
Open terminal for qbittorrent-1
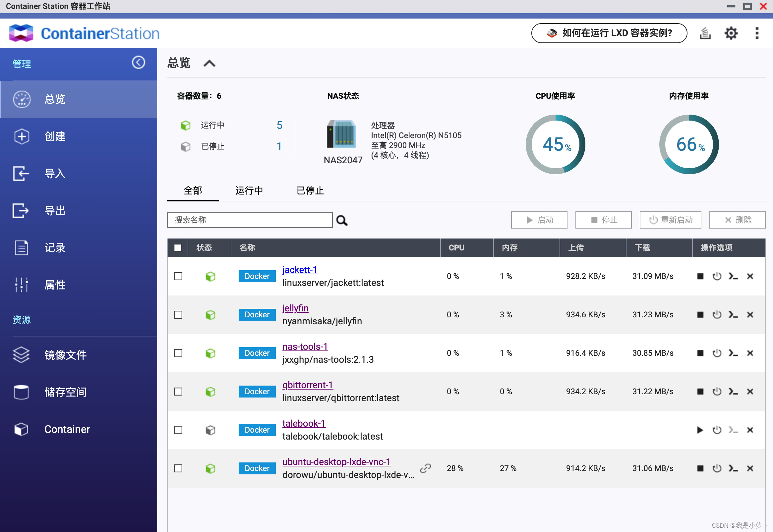pyautogui.click(x=733, y=391)
